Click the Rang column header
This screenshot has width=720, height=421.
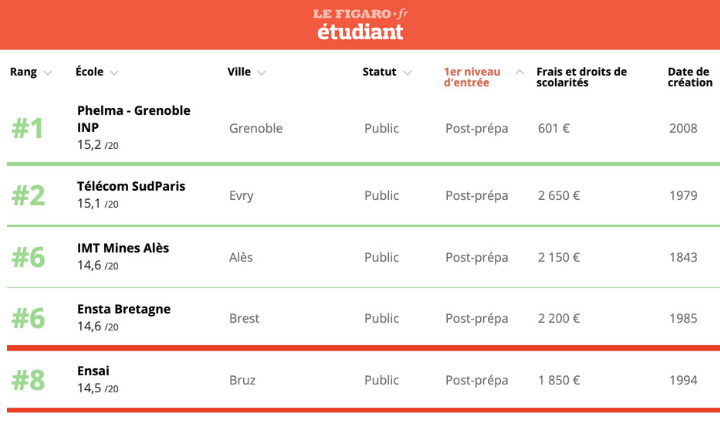[23, 72]
